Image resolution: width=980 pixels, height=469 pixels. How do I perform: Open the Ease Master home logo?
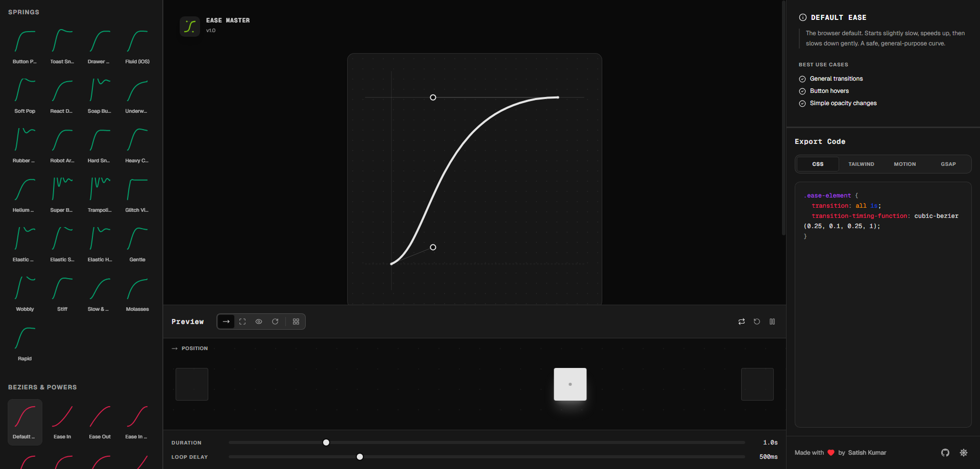click(189, 26)
